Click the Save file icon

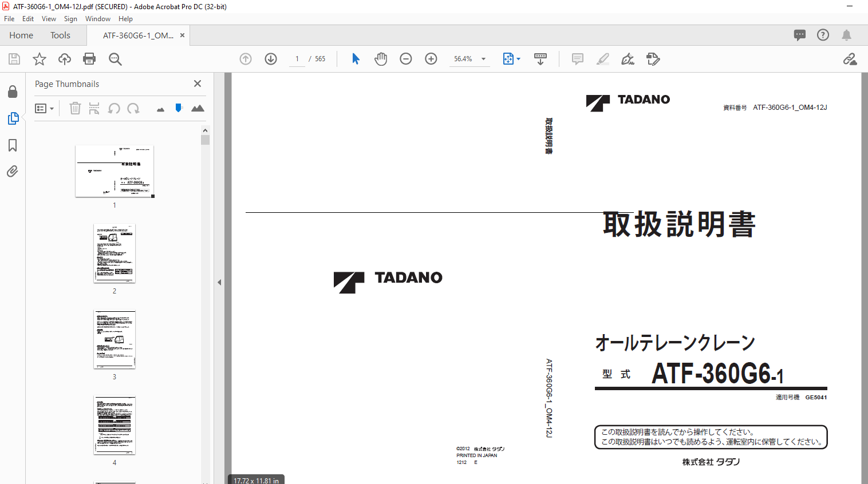[x=14, y=59]
